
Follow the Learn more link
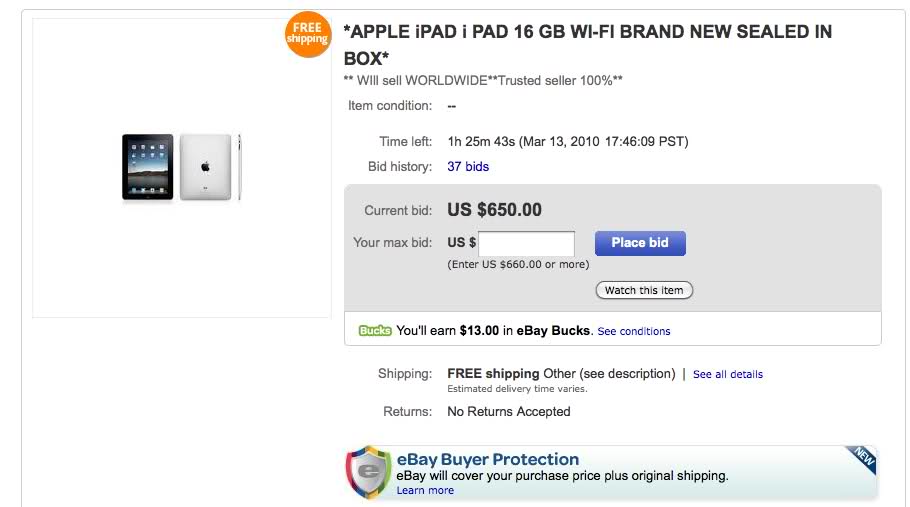tap(425, 490)
